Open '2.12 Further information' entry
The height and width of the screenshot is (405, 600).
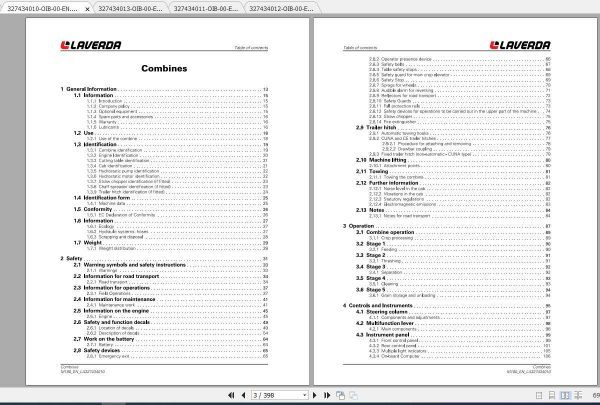pyautogui.click(x=453, y=183)
